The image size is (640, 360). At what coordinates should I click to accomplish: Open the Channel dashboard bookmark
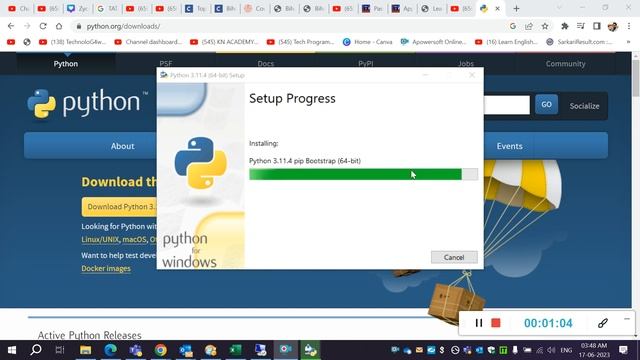pos(148,42)
